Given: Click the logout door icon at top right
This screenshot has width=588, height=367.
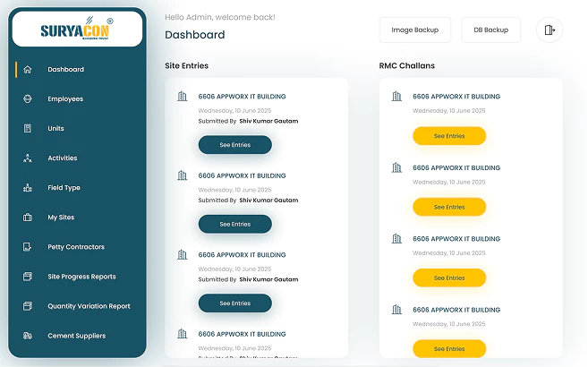Looking at the screenshot, I should [x=550, y=30].
